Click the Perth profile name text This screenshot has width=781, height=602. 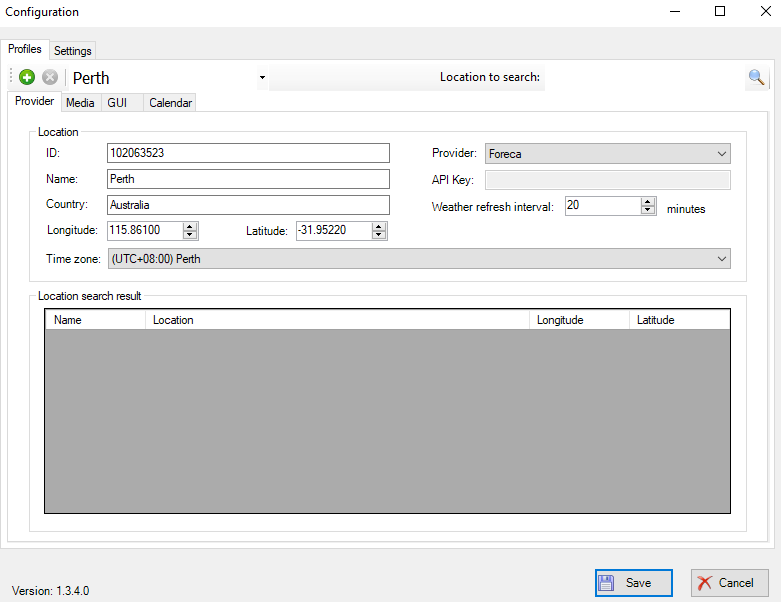[91, 78]
